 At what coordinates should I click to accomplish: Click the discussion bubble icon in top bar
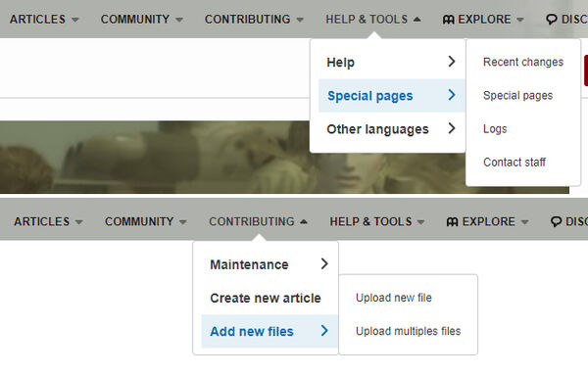tap(551, 20)
